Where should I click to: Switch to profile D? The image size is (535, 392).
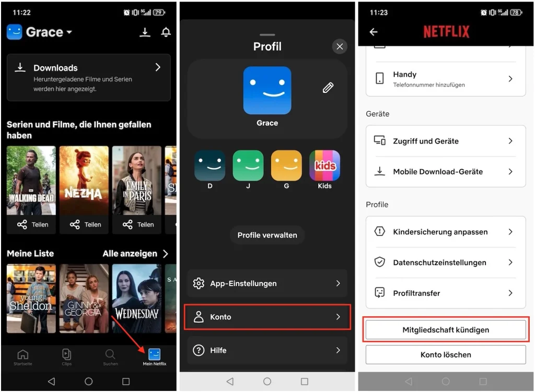pos(210,165)
